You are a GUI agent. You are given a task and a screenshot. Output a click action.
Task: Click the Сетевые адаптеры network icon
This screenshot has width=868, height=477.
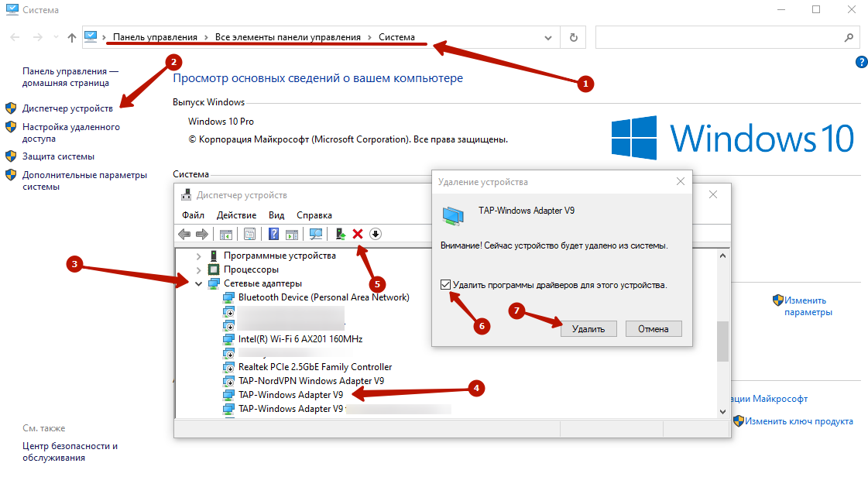pos(214,283)
